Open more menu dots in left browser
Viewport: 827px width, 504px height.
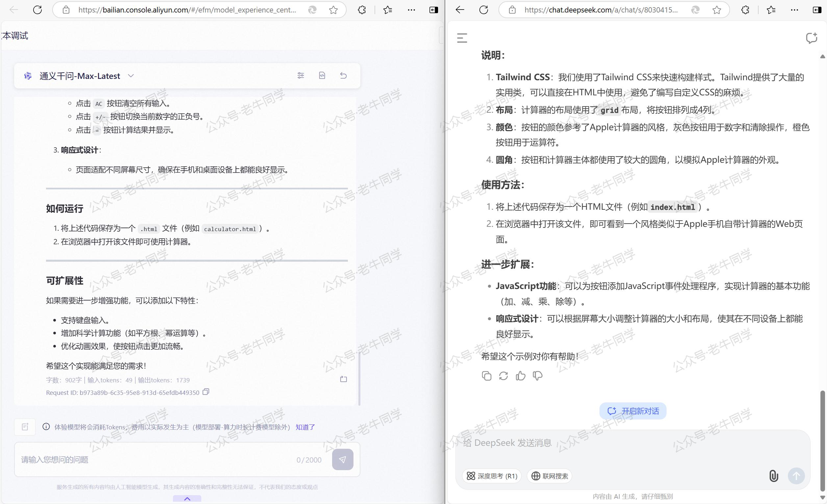tap(411, 10)
